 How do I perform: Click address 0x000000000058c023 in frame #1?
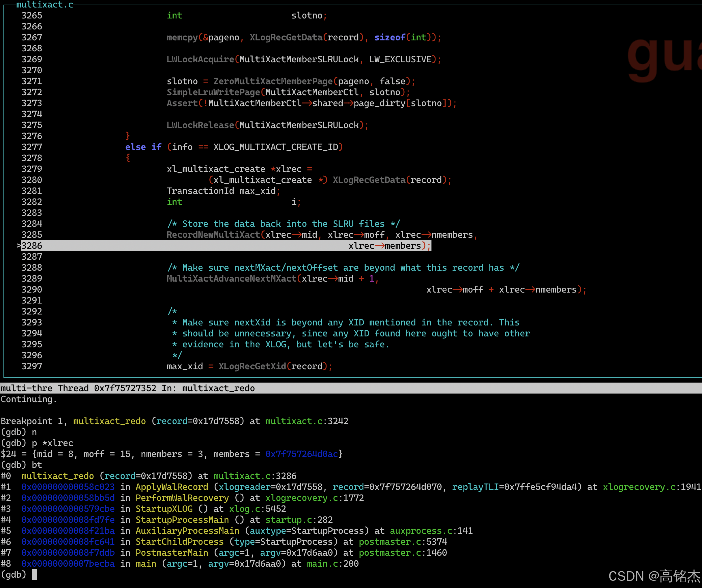pyautogui.click(x=68, y=487)
